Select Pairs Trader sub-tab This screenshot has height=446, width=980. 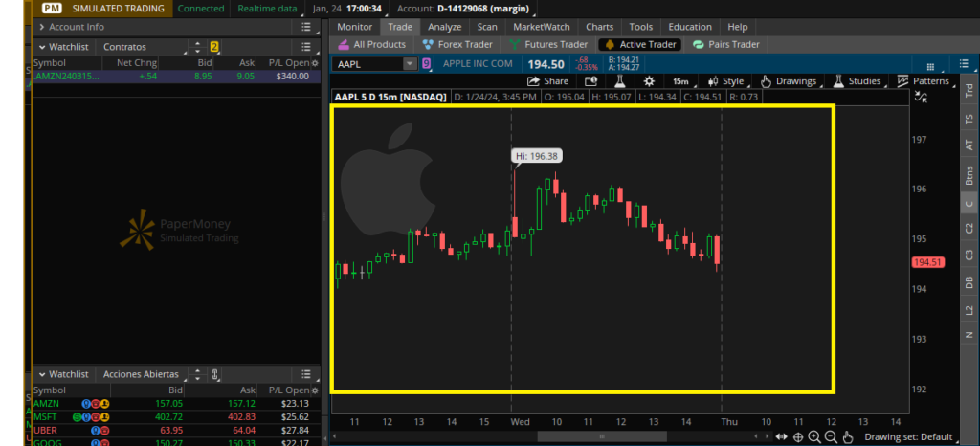pyautogui.click(x=725, y=44)
